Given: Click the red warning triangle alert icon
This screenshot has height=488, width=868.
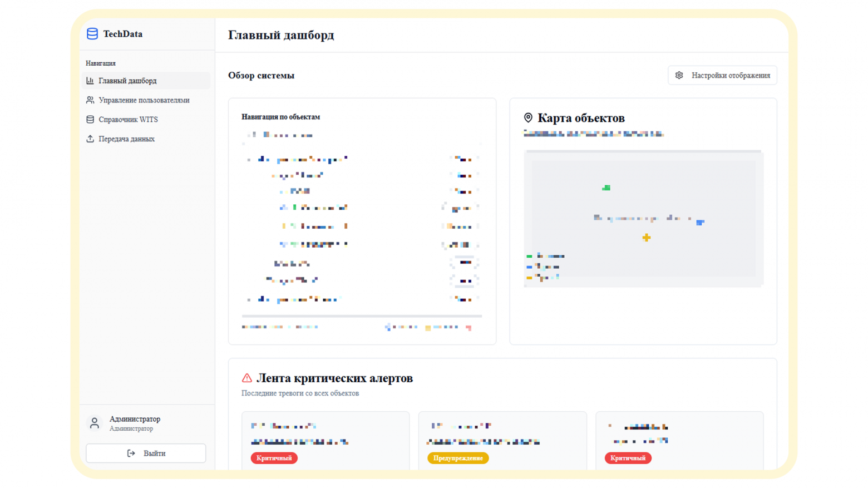Looking at the screenshot, I should click(247, 378).
